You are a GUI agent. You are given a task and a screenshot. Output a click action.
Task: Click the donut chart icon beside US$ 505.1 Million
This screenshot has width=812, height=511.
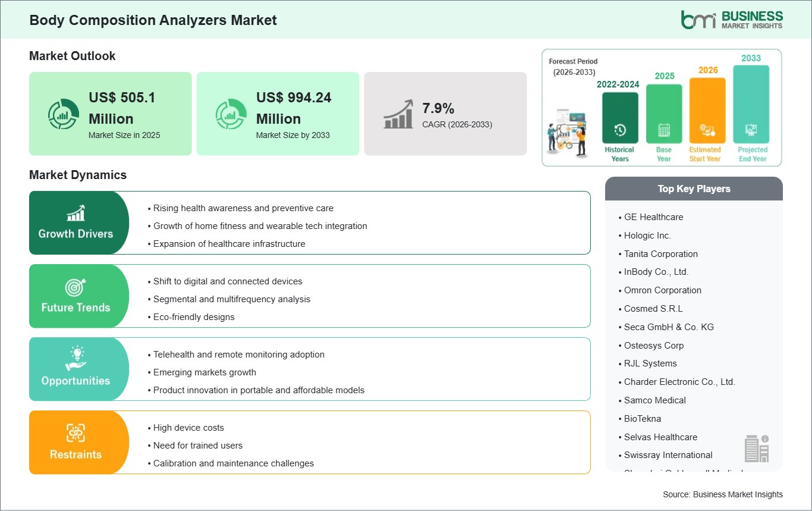coord(64,114)
